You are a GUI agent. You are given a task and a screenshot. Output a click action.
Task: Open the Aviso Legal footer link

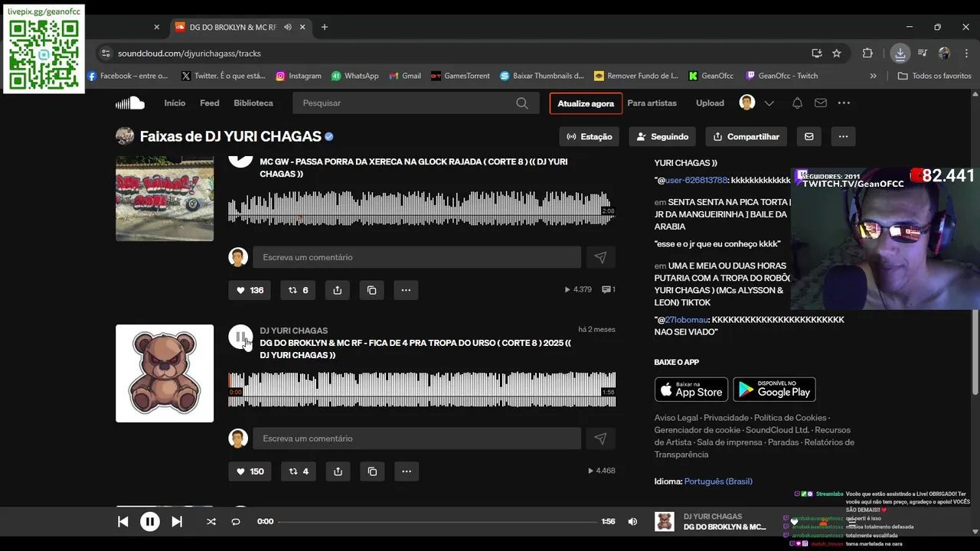676,418
